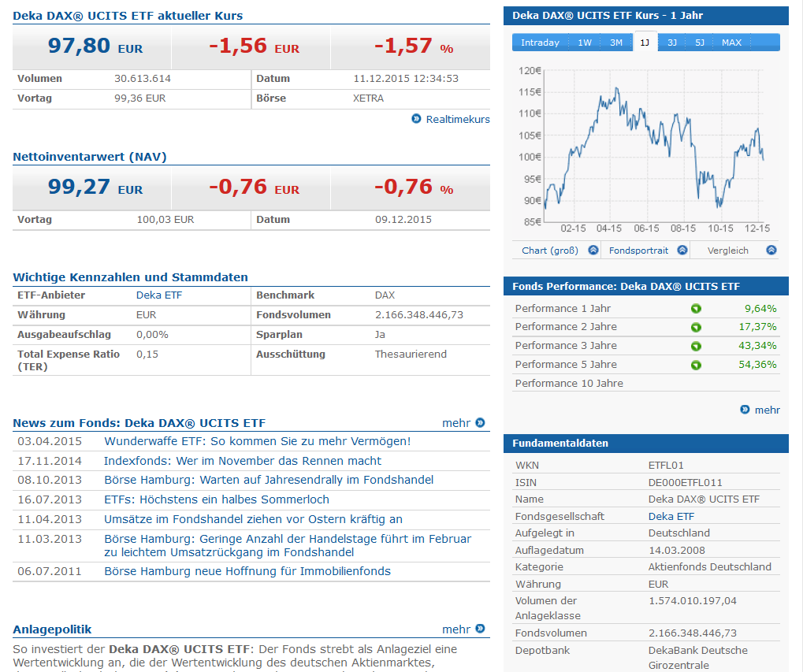
Task: Open mehr link in Anlagepolitik section
Action: point(455,629)
